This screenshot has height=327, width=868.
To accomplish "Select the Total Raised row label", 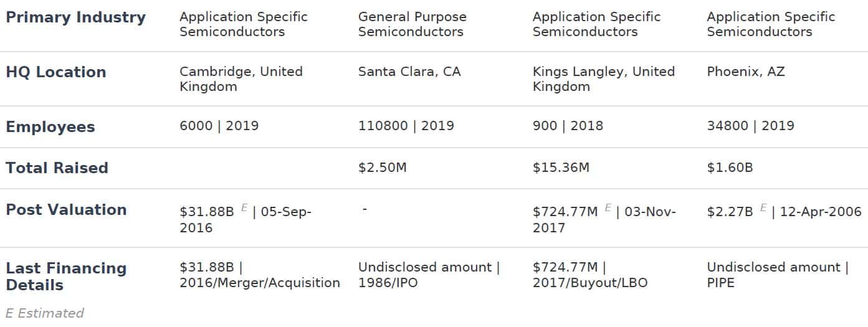I will coord(57,168).
